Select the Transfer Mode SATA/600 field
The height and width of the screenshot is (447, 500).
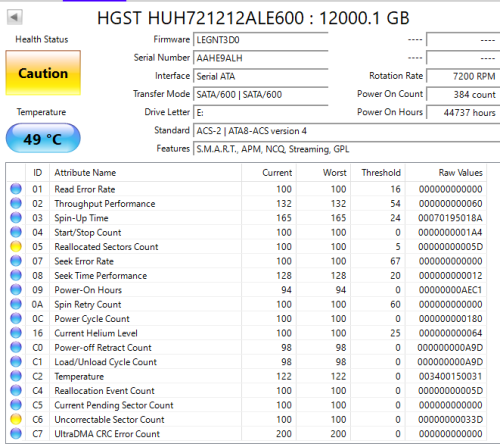coord(261,95)
